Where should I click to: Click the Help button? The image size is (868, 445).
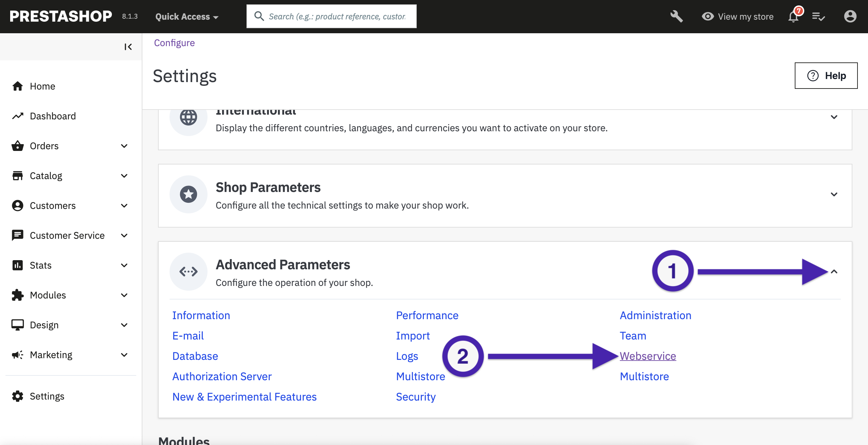pyautogui.click(x=826, y=76)
